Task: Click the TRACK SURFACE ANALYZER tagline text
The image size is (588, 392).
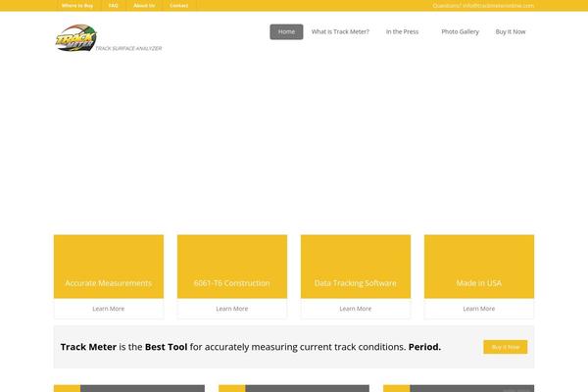Action: tap(128, 48)
